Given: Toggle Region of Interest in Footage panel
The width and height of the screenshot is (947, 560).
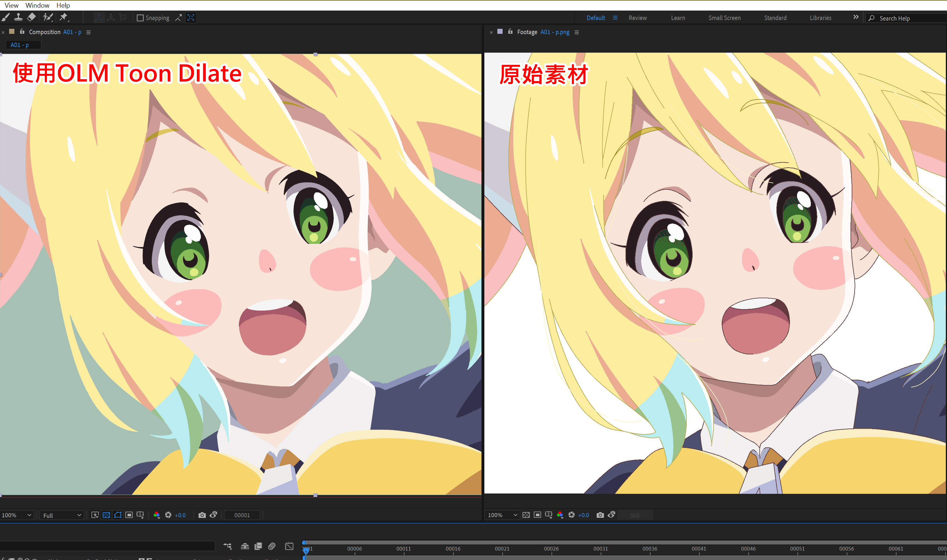Looking at the screenshot, I should click(538, 515).
